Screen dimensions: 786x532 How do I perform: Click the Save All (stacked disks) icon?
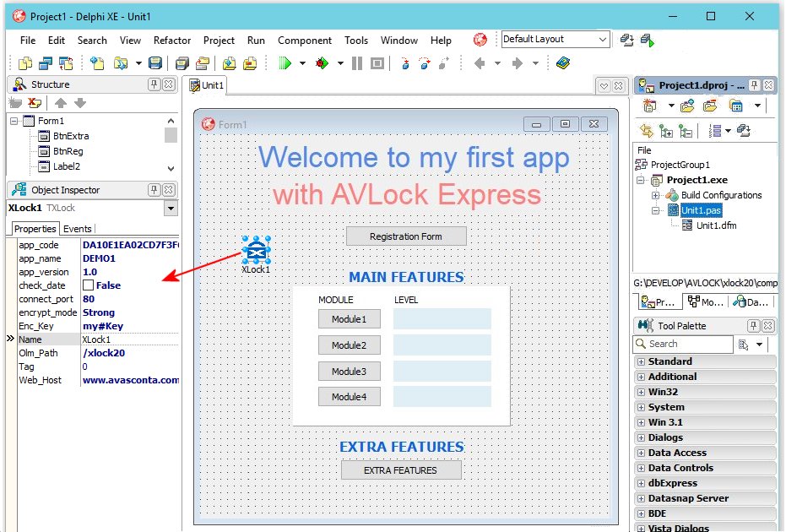click(x=182, y=63)
